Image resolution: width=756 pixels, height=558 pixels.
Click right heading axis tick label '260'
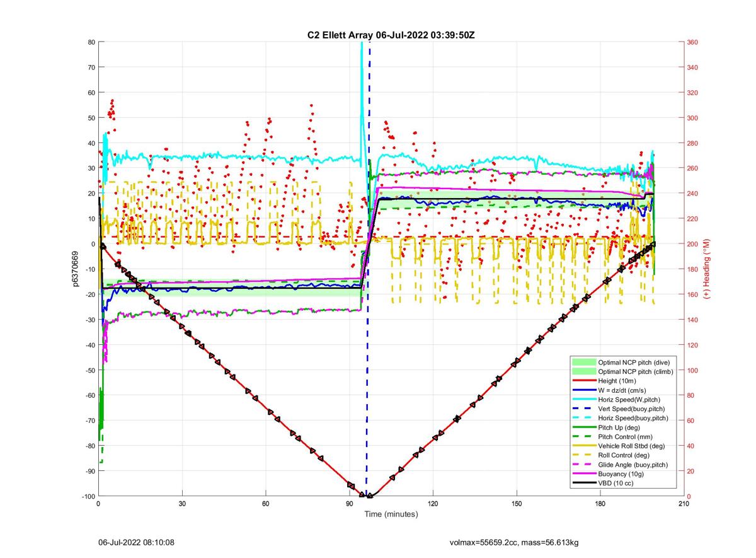tap(692, 168)
